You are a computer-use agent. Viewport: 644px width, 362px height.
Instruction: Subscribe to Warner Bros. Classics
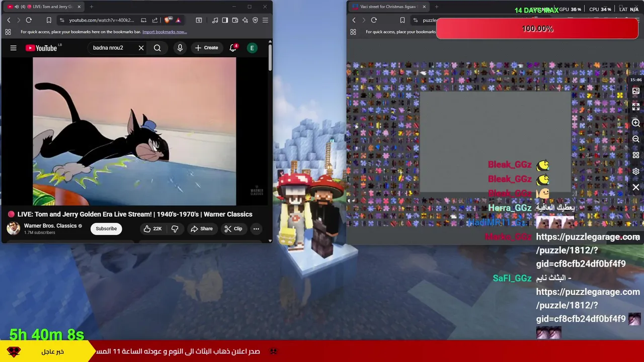click(x=106, y=229)
